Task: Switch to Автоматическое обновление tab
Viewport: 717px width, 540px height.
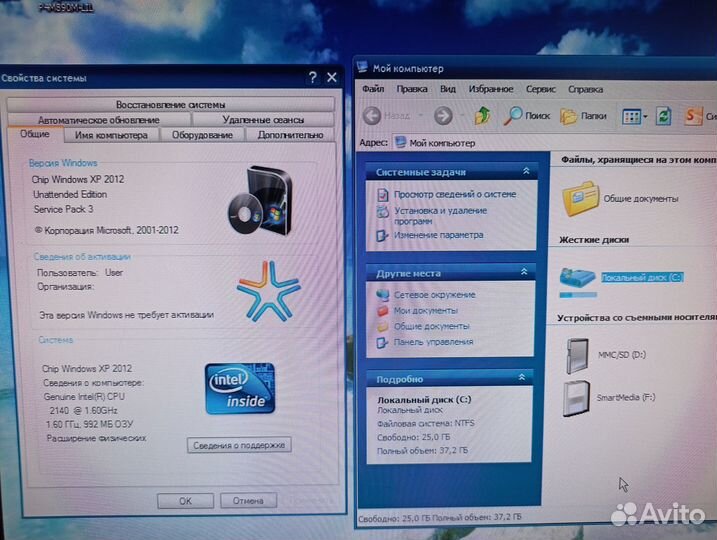Action: pos(99,120)
